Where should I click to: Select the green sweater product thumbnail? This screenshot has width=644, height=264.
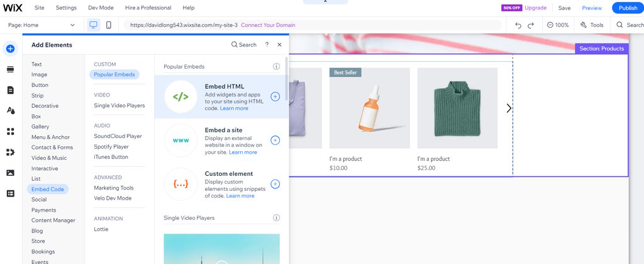pyautogui.click(x=457, y=108)
